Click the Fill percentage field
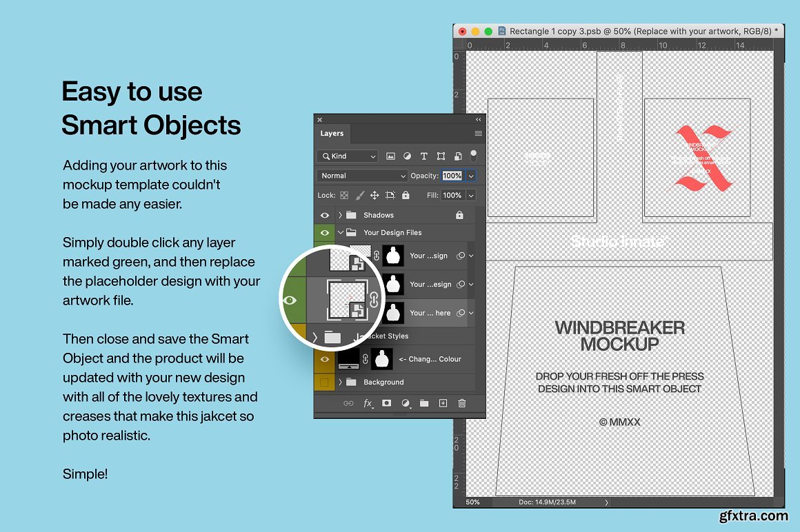Viewport: 800px width, 532px height. [x=452, y=196]
